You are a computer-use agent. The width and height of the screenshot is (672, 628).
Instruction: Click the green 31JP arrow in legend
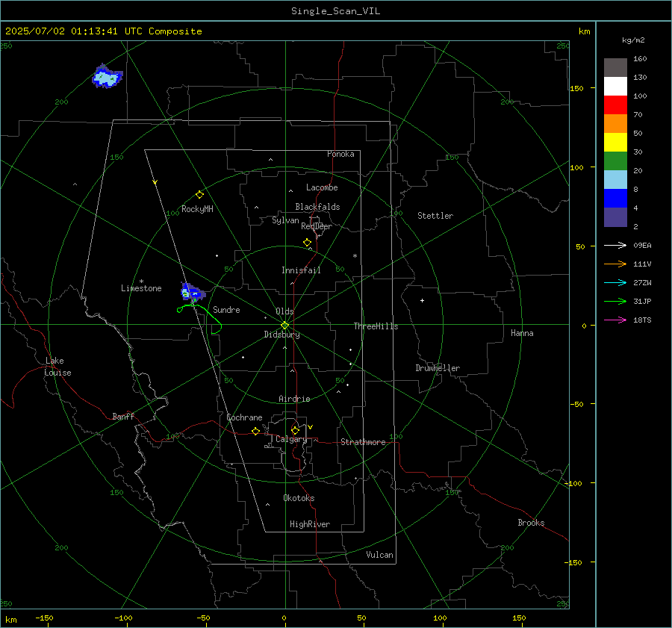pyautogui.click(x=615, y=302)
